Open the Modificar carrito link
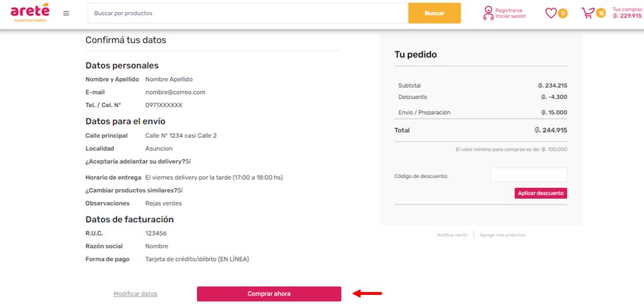The height and width of the screenshot is (307, 644). (x=452, y=235)
